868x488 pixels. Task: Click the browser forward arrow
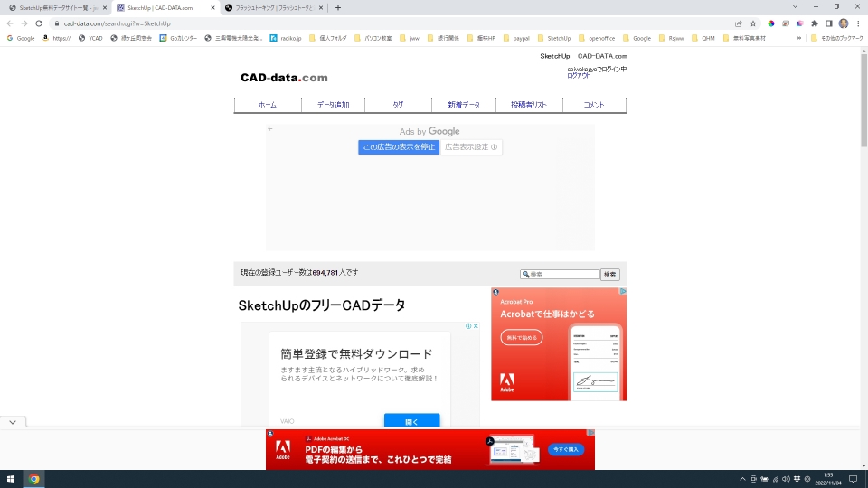pyautogui.click(x=24, y=23)
